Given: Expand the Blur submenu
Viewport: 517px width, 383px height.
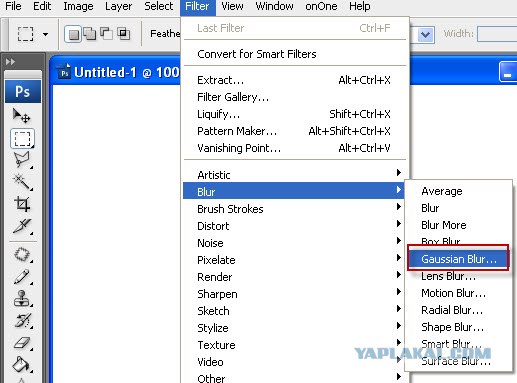Looking at the screenshot, I should [x=294, y=191].
